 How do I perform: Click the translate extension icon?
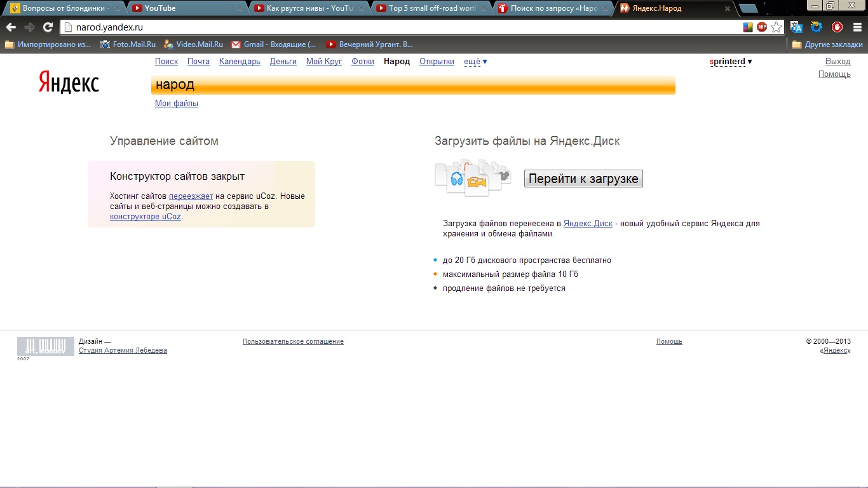(x=796, y=27)
